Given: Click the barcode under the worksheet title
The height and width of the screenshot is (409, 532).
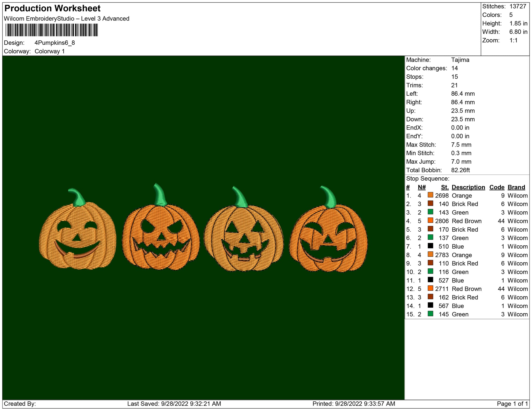Looking at the screenshot, I should (x=51, y=30).
